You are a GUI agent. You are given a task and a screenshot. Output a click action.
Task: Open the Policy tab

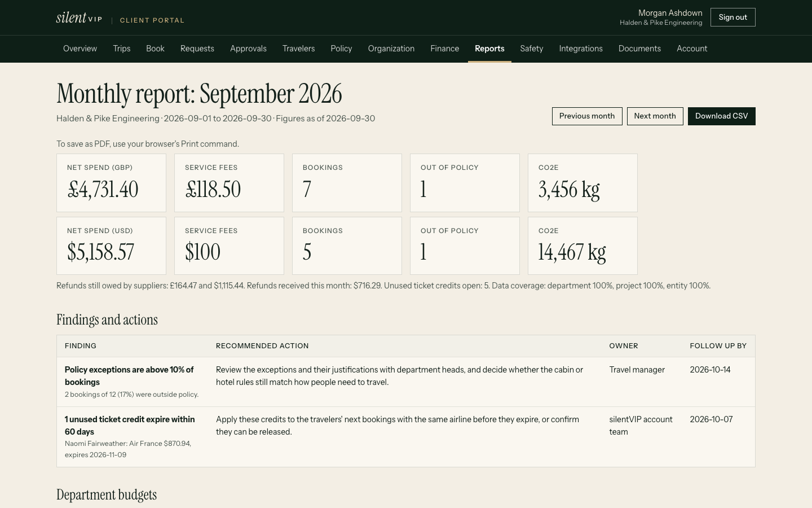341,49
